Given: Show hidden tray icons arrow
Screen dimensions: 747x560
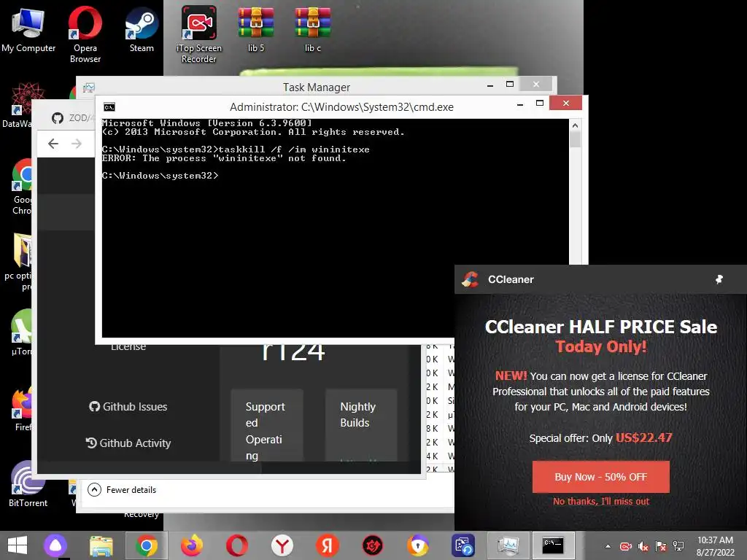Looking at the screenshot, I should pos(608,546).
